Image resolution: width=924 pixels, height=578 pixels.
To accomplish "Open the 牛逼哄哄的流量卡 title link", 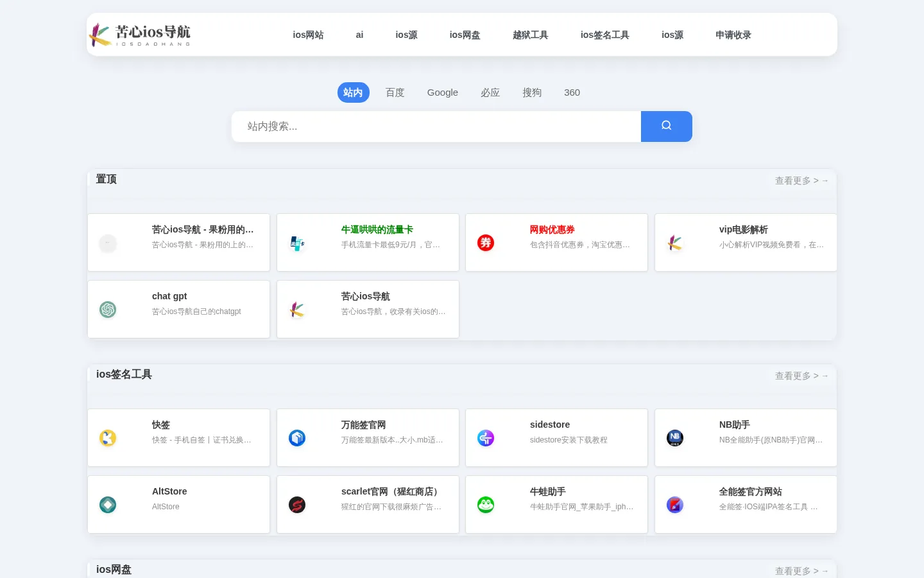I will click(x=377, y=229).
